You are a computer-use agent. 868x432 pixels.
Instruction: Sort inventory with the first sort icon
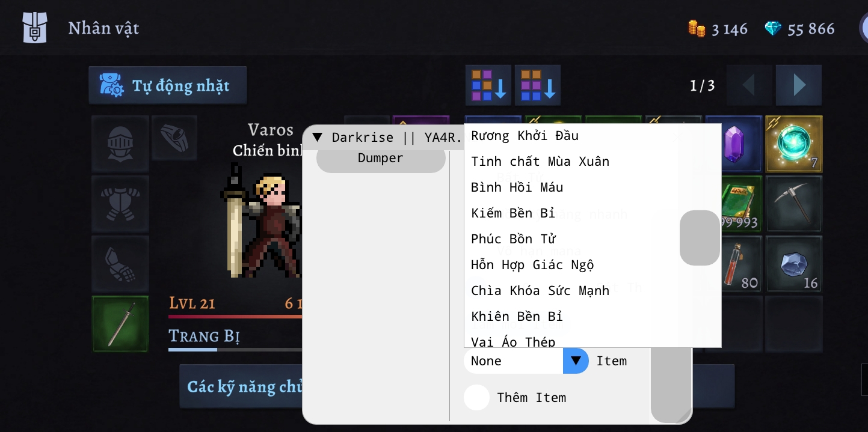click(x=488, y=85)
